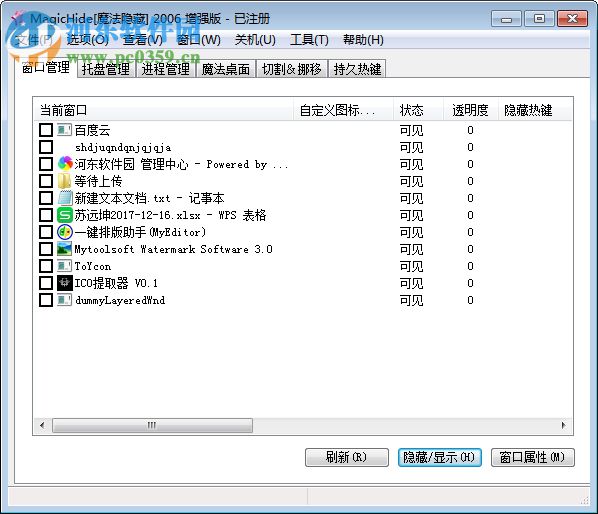Switch to the 托盘管理 tab
The width and height of the screenshot is (598, 514).
pyautogui.click(x=106, y=69)
